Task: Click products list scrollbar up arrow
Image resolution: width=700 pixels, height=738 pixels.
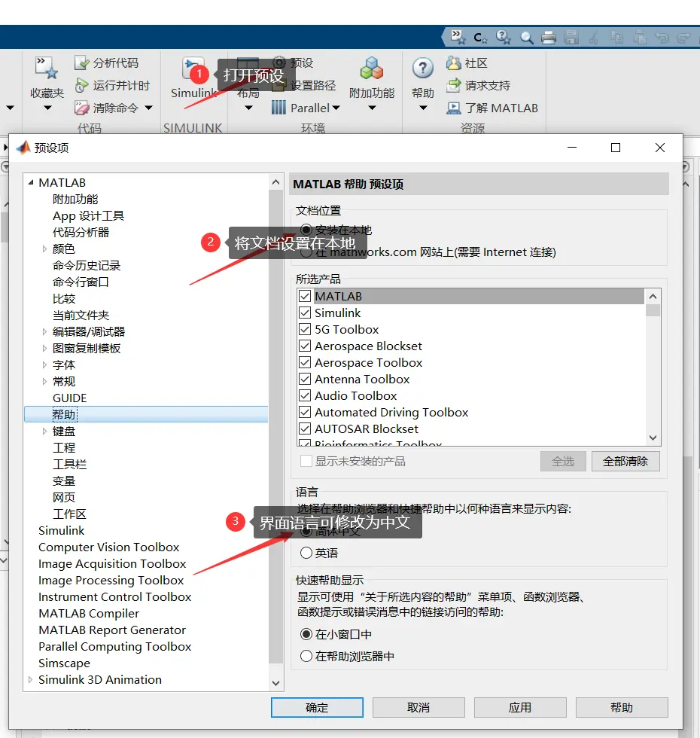Action: [653, 296]
